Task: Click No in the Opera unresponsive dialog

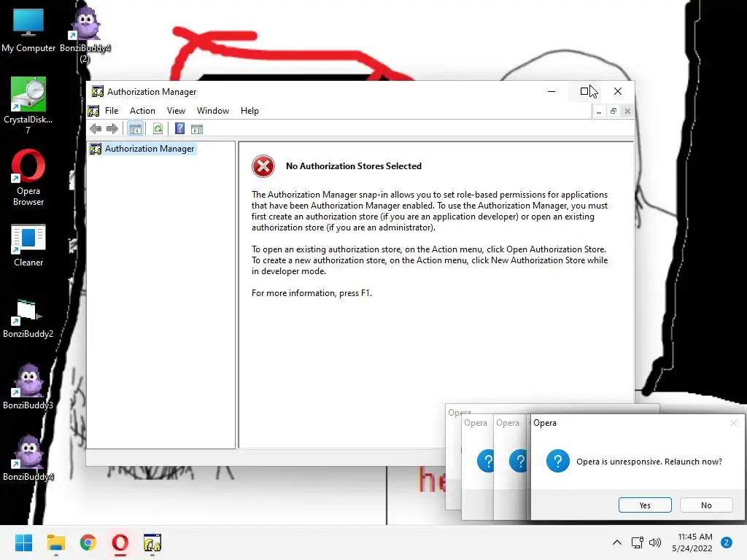Action: (x=706, y=505)
